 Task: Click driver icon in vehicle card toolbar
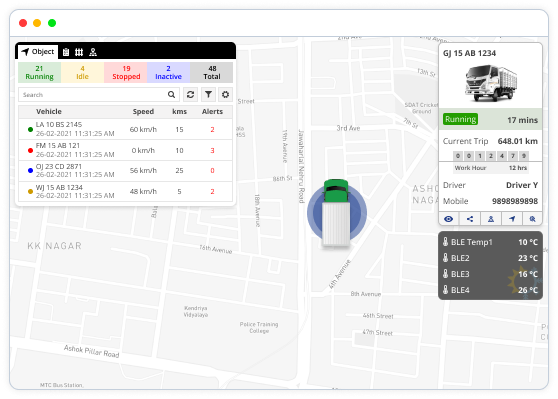491,219
